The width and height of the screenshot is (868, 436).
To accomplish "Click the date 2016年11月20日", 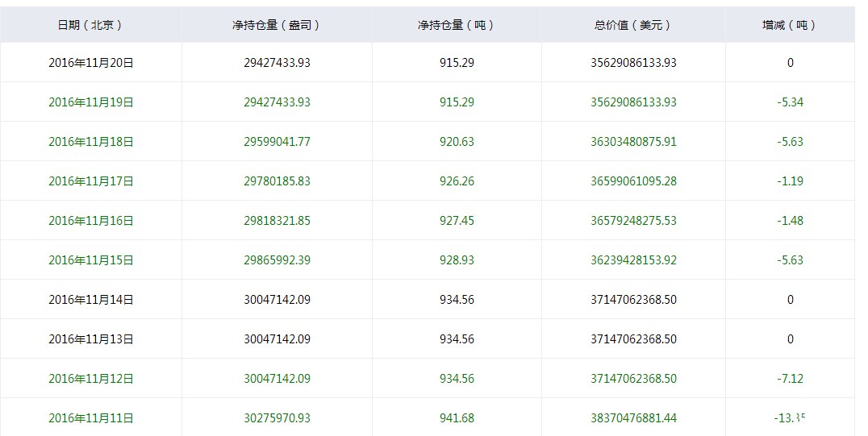I will [90, 63].
